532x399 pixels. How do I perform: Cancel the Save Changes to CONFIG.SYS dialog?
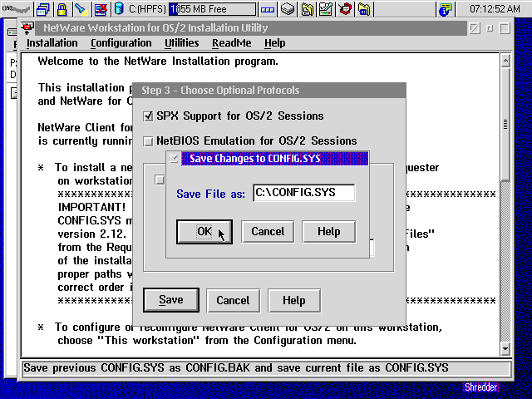click(x=268, y=232)
